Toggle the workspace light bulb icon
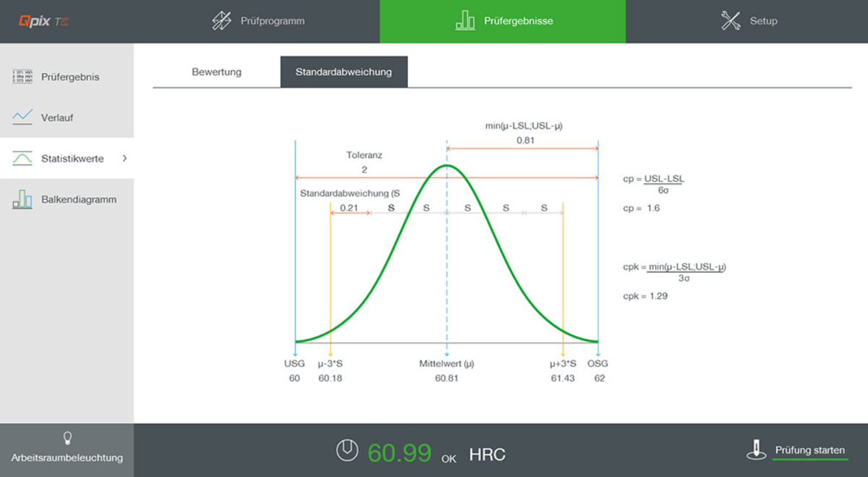The width and height of the screenshot is (868, 477). (67, 438)
